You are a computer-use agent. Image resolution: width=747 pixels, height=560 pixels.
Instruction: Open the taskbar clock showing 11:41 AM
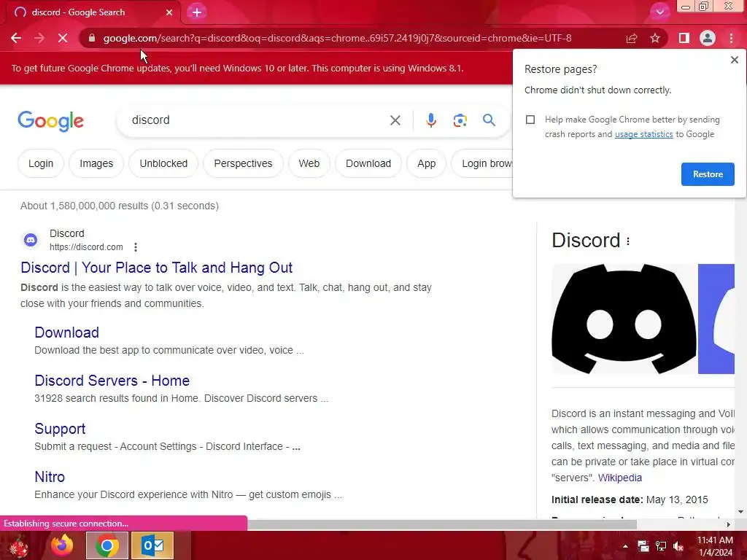pos(715,546)
